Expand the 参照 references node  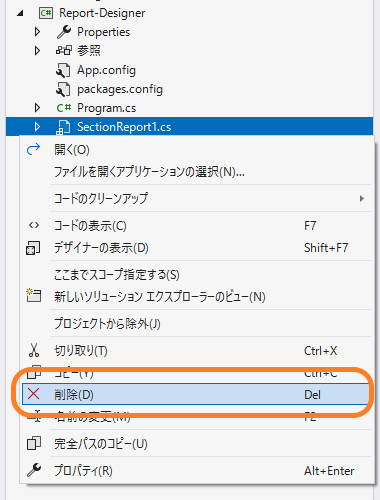37,51
